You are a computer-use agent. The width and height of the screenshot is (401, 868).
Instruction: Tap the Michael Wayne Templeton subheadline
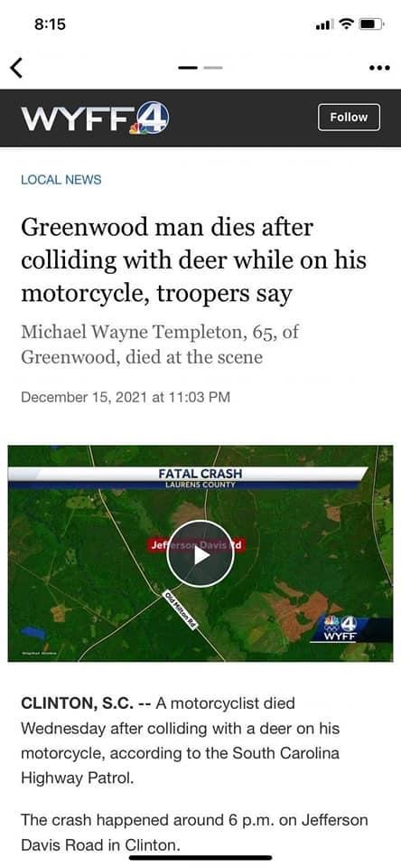(160, 344)
